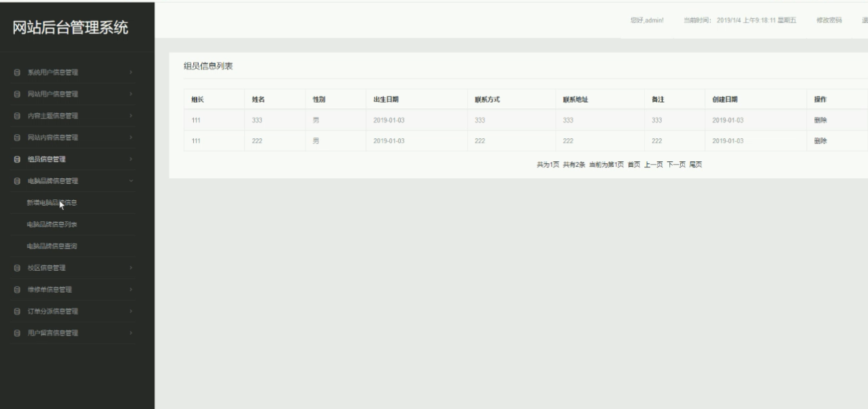Image resolution: width=868 pixels, height=409 pixels.
Task: Expand the 订单分派信息管理 chevron arrow
Action: pos(131,311)
